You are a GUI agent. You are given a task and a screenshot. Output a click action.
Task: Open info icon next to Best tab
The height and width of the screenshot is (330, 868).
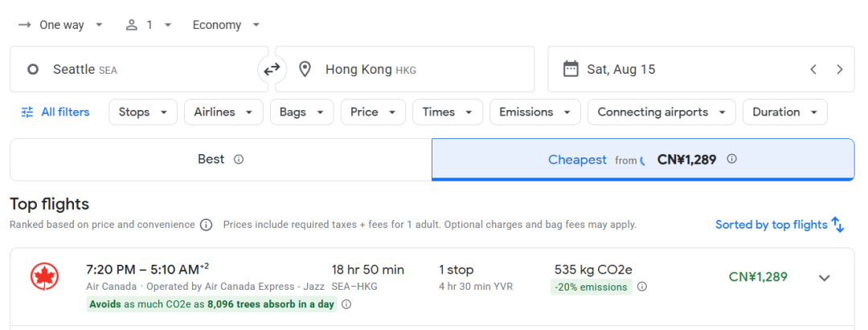coord(239,160)
